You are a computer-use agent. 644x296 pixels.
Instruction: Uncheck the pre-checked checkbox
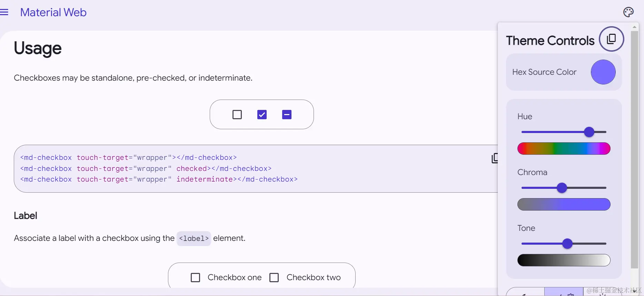coord(262,114)
